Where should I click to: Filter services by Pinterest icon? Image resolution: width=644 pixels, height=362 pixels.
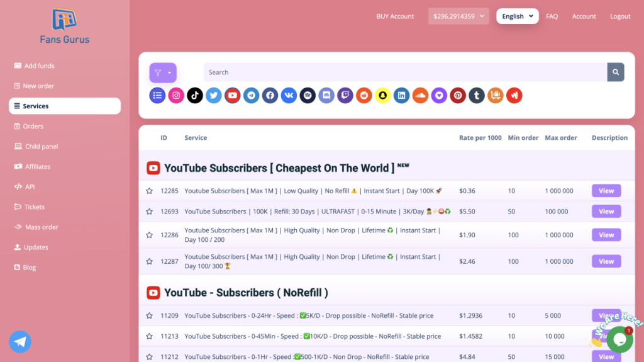point(458,96)
